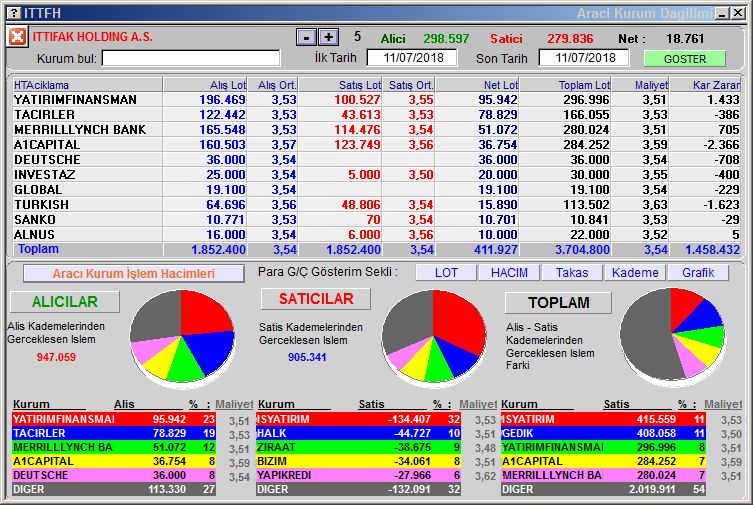753x505 pixels.
Task: Sort by the Maliyet column header in top table
Action: point(641,85)
